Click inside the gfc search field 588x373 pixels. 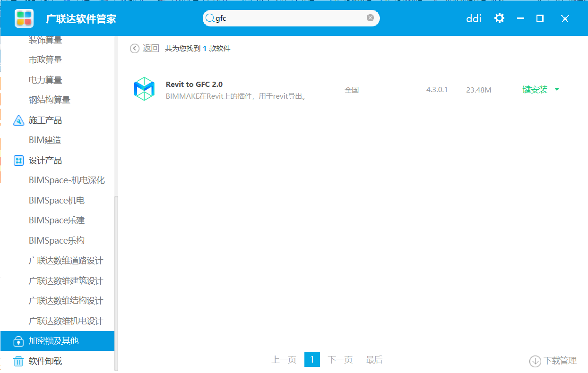point(291,18)
